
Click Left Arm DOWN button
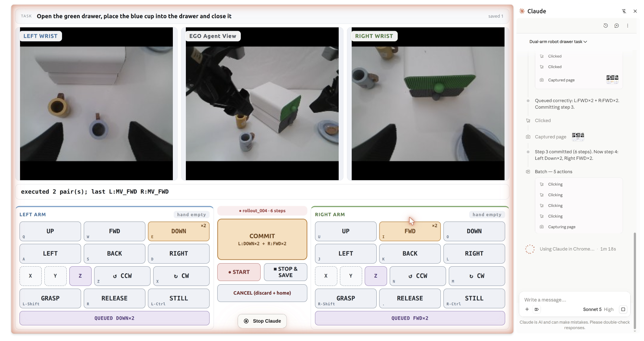pos(179,231)
